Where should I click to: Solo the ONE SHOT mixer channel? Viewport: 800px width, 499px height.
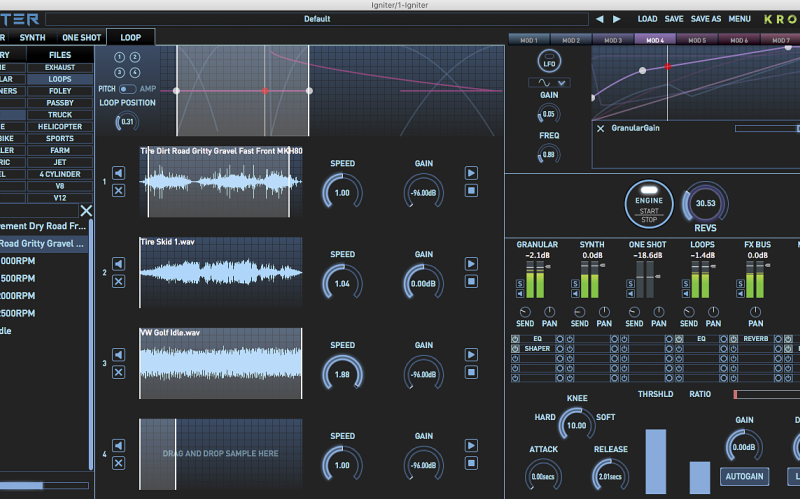[x=631, y=284]
